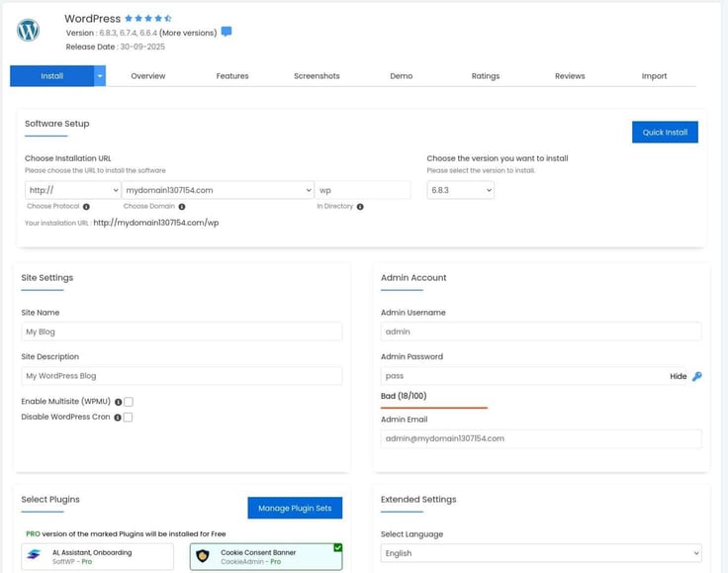Click the Choose Domain info icon
Image resolution: width=728 pixels, height=573 pixels.
click(x=182, y=207)
